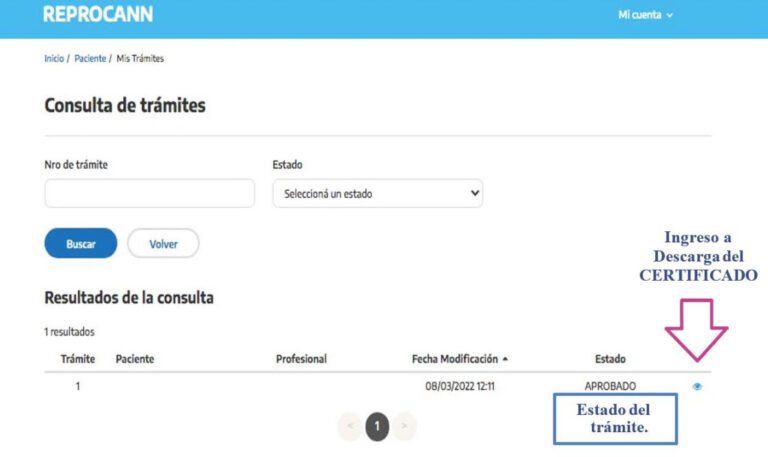Click Mis Trámites in the breadcrumb

pyautogui.click(x=140, y=59)
